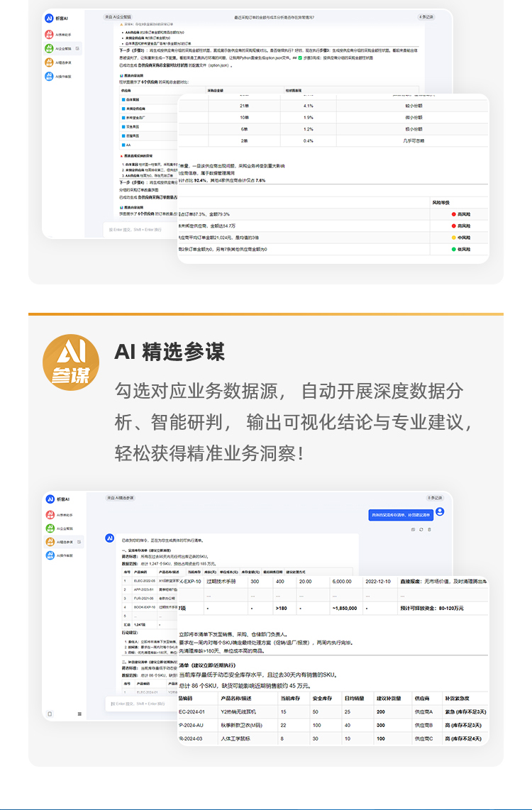Select the AI精选参谋 menu label in the lower sidebar
Viewport: 532px width, 810px height.
point(65,542)
